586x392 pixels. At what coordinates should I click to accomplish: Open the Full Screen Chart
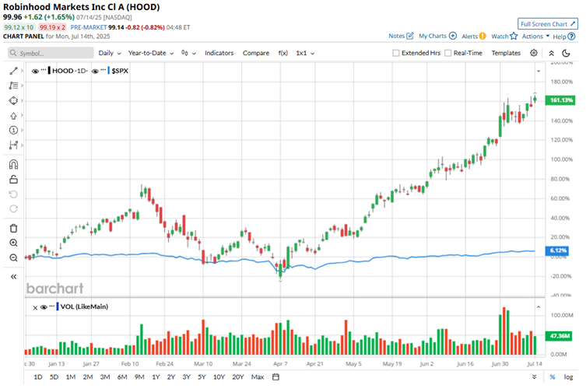pyautogui.click(x=548, y=24)
